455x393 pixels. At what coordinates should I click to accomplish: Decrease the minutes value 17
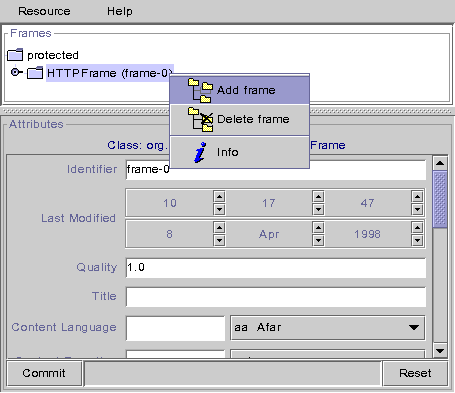(318, 210)
